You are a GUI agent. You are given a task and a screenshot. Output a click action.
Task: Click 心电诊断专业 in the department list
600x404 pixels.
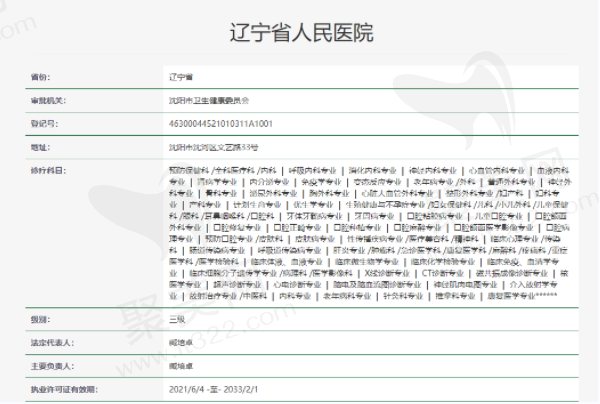[x=297, y=285]
